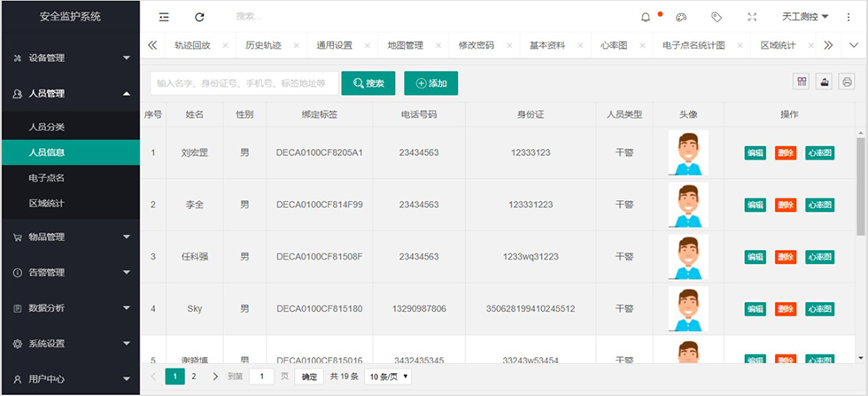Delete the 李全 row with 删除
868x396 pixels.
786,205
